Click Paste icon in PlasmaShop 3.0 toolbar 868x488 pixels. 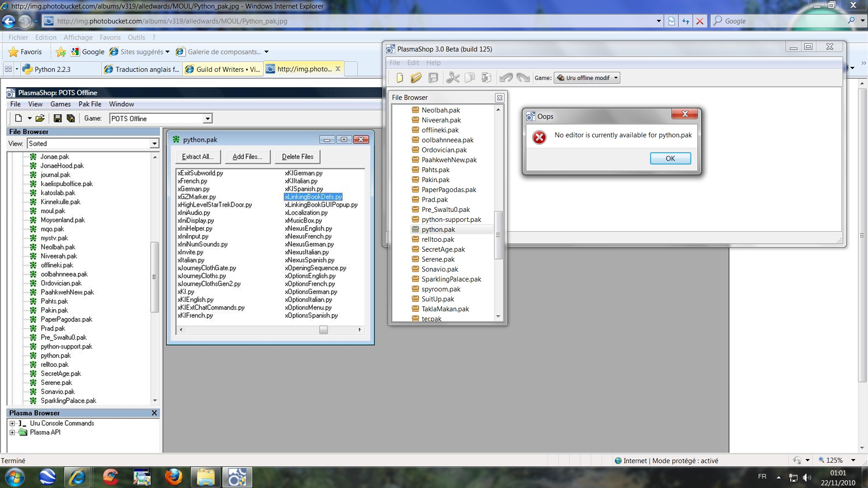[x=486, y=78]
